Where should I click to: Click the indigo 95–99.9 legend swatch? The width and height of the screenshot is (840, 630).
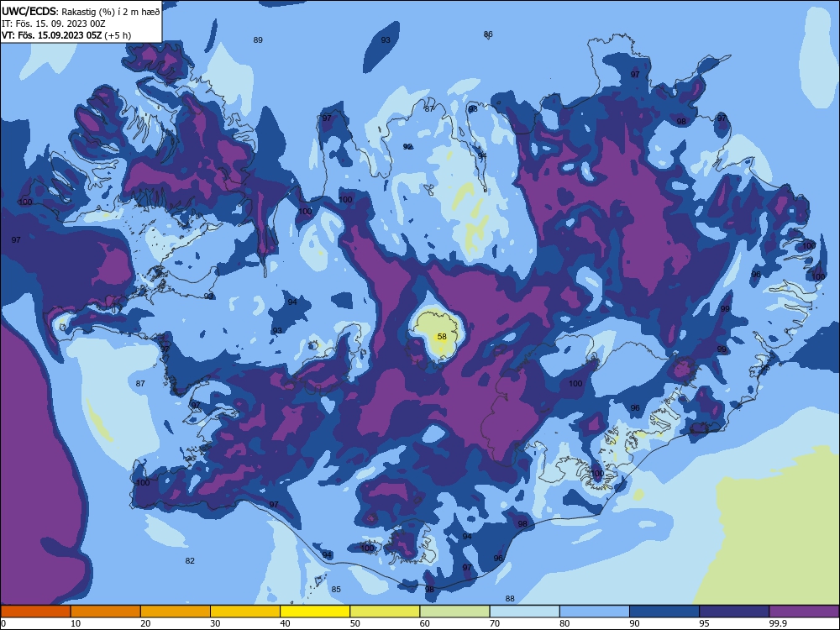pyautogui.click(x=734, y=612)
